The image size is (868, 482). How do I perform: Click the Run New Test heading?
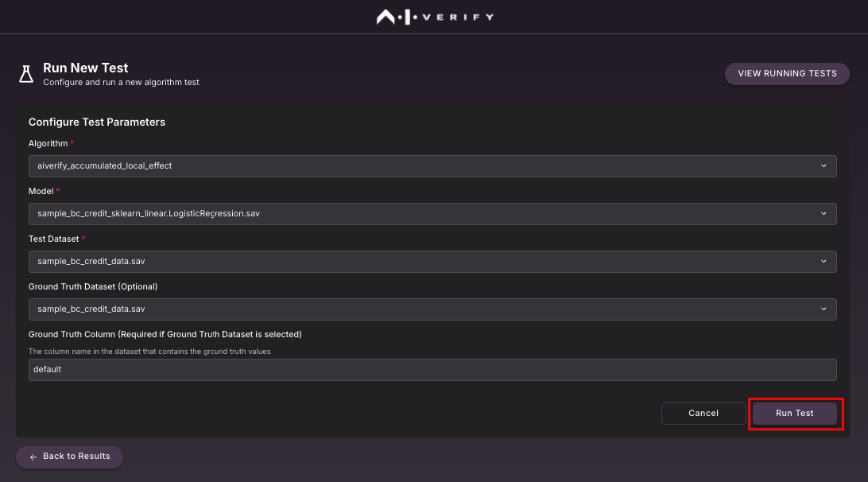86,68
